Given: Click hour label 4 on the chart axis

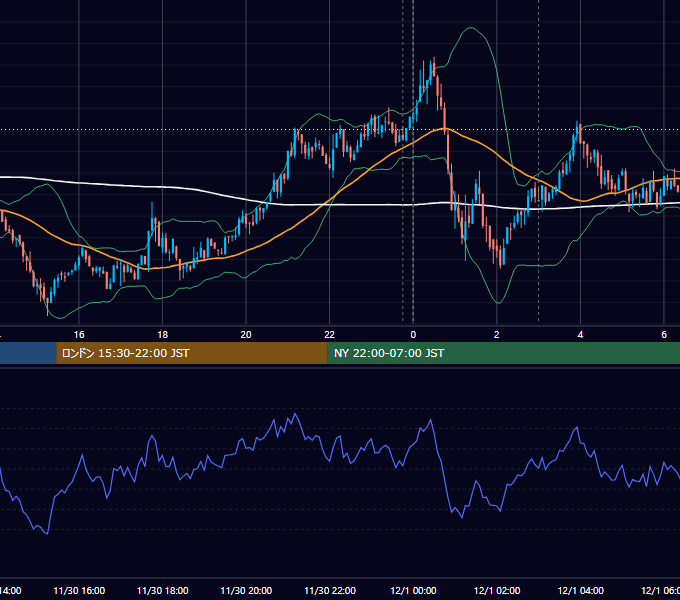Looking at the screenshot, I should (580, 335).
